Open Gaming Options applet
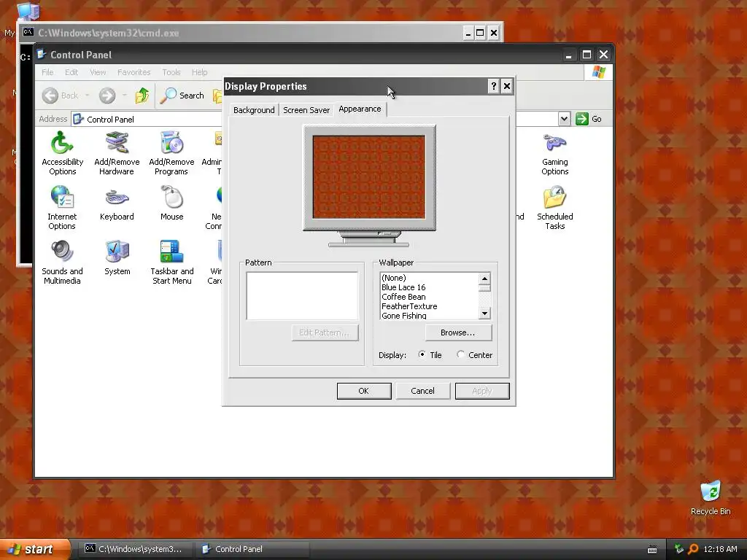This screenshot has height=560, width=747. (555, 153)
